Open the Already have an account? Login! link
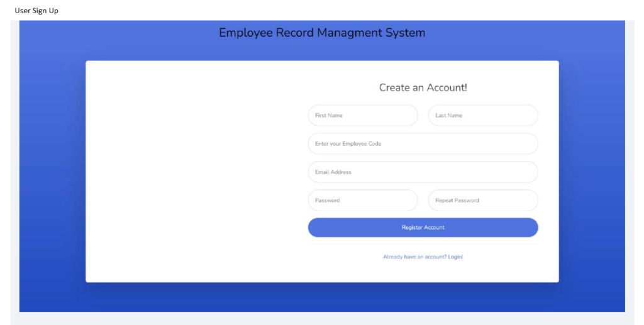Image resolution: width=644 pixels, height=325 pixels. (423, 257)
